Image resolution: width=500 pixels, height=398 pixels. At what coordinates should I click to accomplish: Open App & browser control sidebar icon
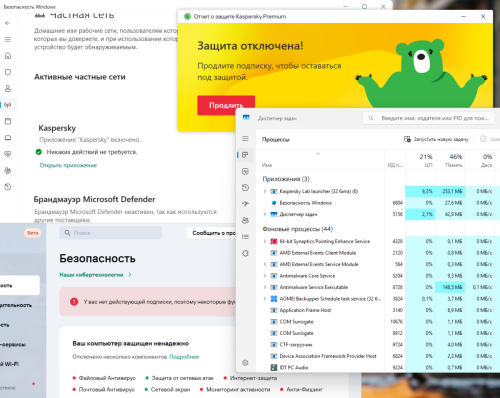[x=8, y=121]
